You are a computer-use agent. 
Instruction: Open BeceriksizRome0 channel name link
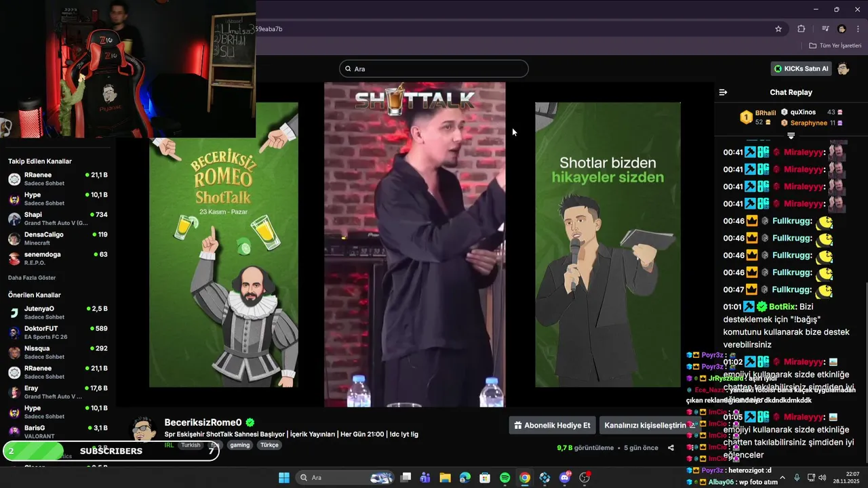[x=203, y=422]
